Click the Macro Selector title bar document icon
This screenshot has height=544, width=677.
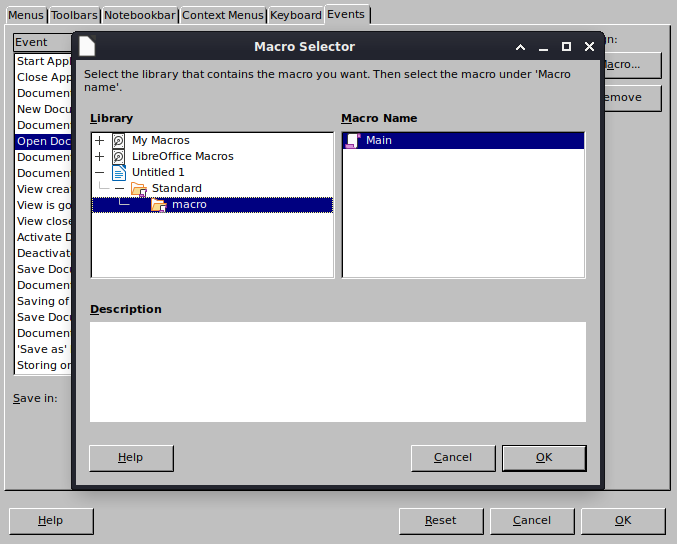[88, 46]
